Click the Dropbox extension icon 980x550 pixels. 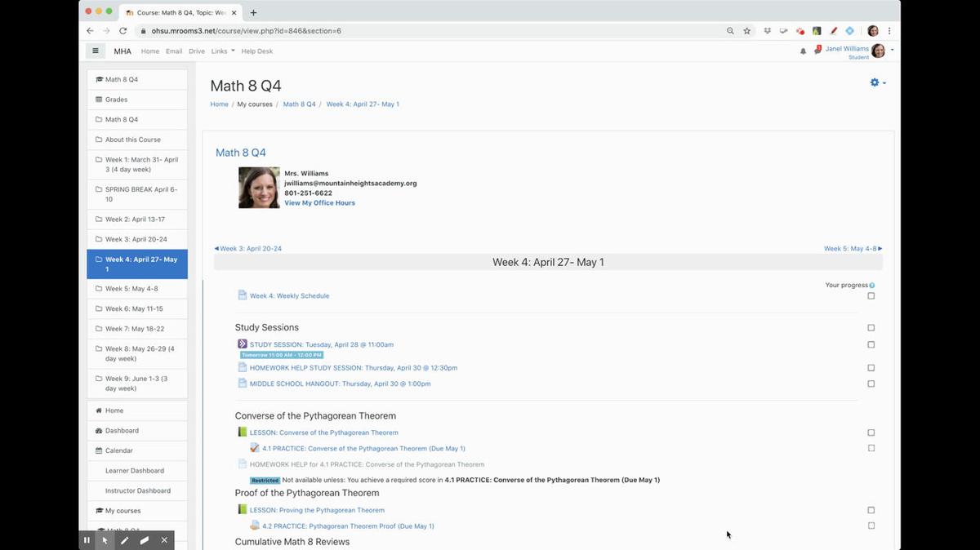tap(768, 31)
